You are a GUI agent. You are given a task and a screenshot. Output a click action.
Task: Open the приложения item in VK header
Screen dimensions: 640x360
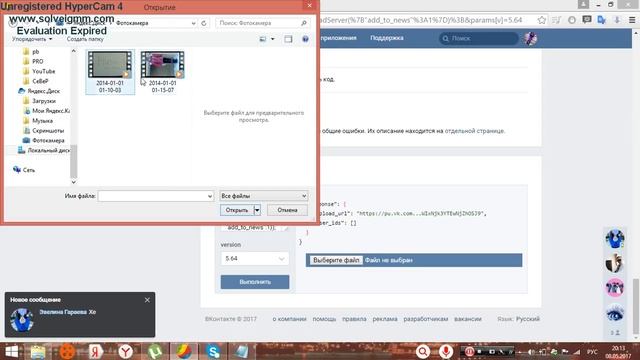tap(338, 38)
